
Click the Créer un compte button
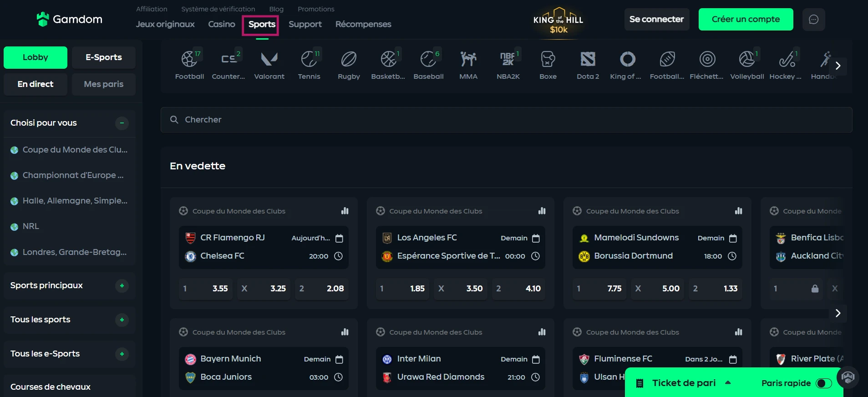[x=746, y=20]
